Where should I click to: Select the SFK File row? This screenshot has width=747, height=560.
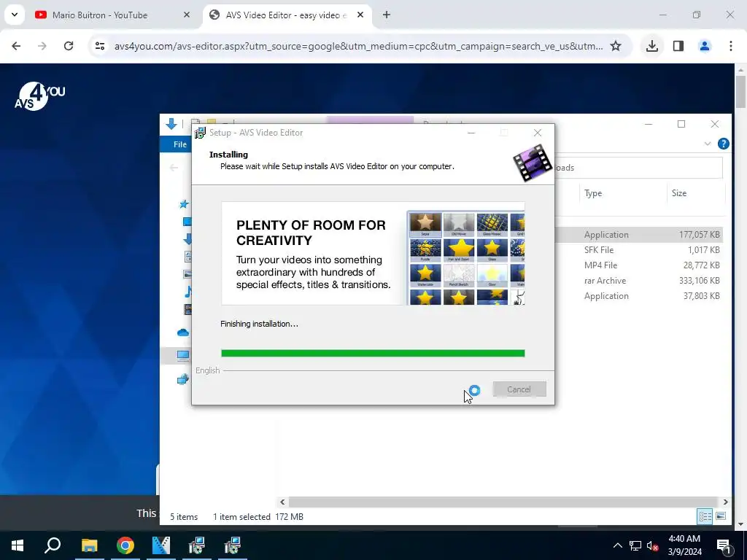click(638, 249)
